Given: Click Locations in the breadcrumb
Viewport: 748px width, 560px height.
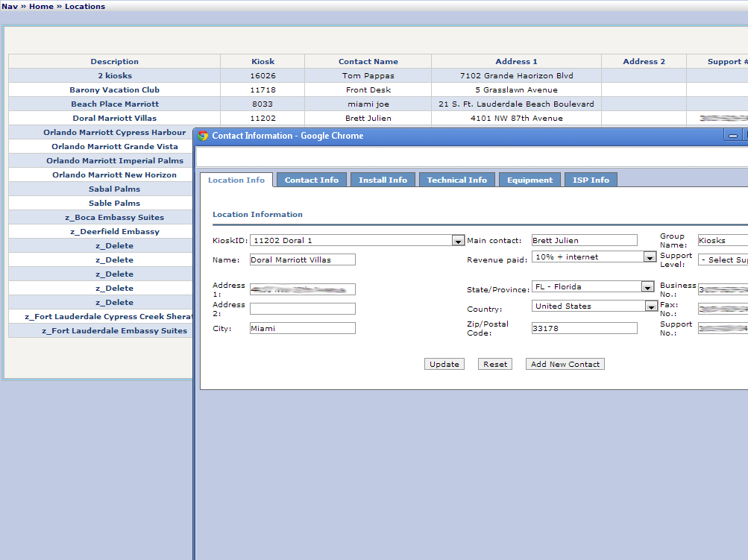Looking at the screenshot, I should click(x=85, y=6).
